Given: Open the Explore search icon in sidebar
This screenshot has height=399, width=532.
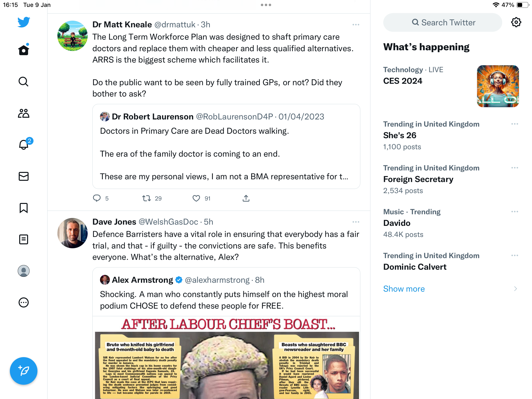Looking at the screenshot, I should click(x=24, y=82).
